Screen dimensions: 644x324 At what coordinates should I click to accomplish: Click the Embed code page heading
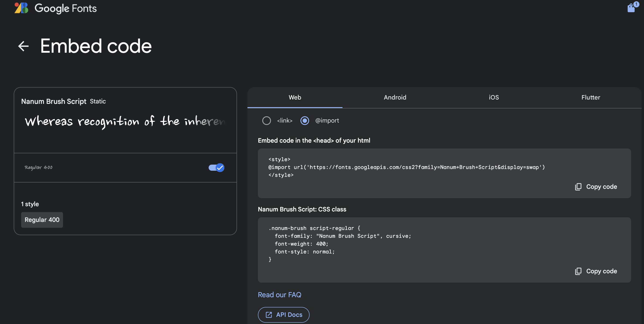(96, 46)
